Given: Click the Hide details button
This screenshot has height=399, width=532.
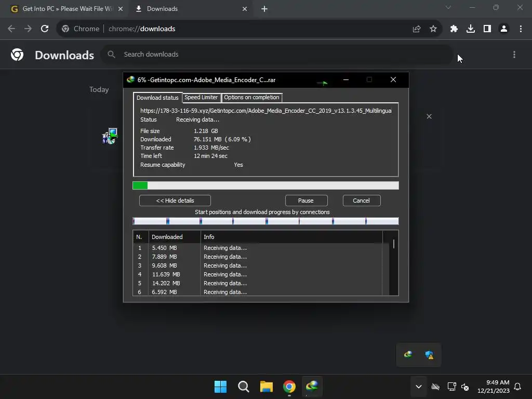Looking at the screenshot, I should (x=175, y=201).
